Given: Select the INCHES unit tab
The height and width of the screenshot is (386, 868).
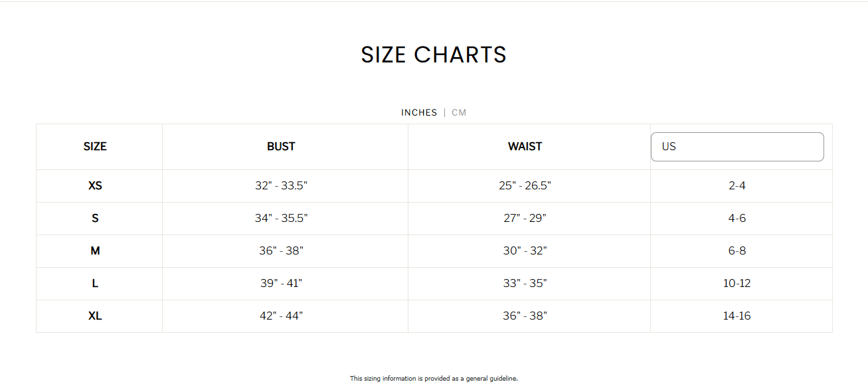Looking at the screenshot, I should (x=419, y=112).
